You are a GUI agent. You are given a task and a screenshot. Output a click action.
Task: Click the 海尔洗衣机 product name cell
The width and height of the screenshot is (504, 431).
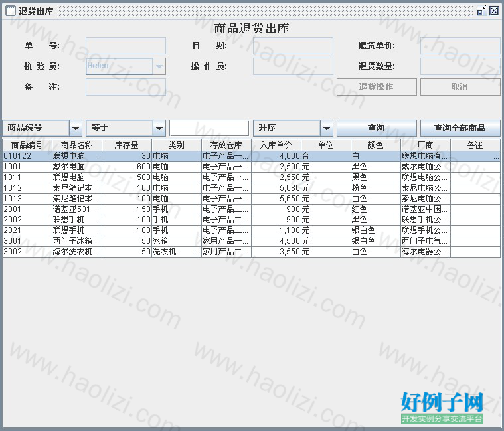click(x=77, y=252)
